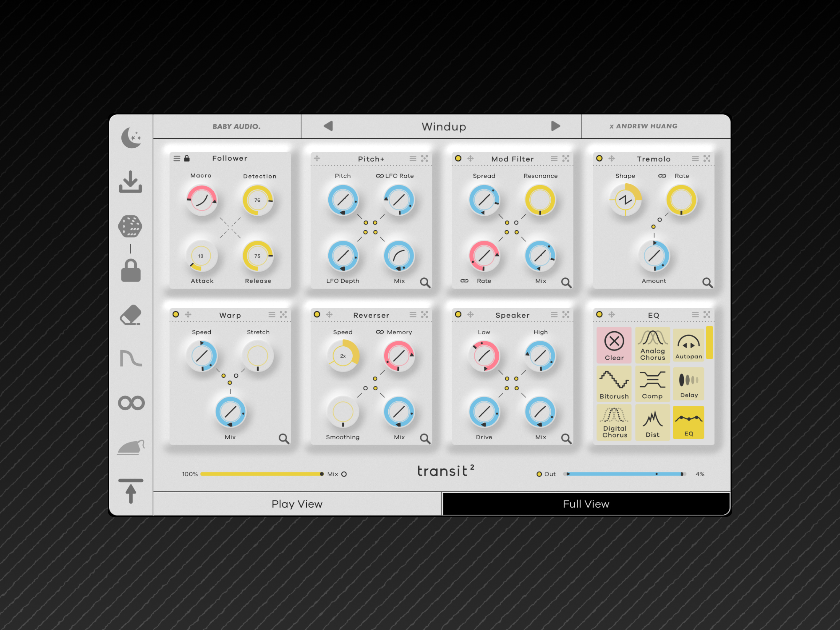Toggle the Out indicator dot
Image resolution: width=840 pixels, height=630 pixels.
point(539,474)
